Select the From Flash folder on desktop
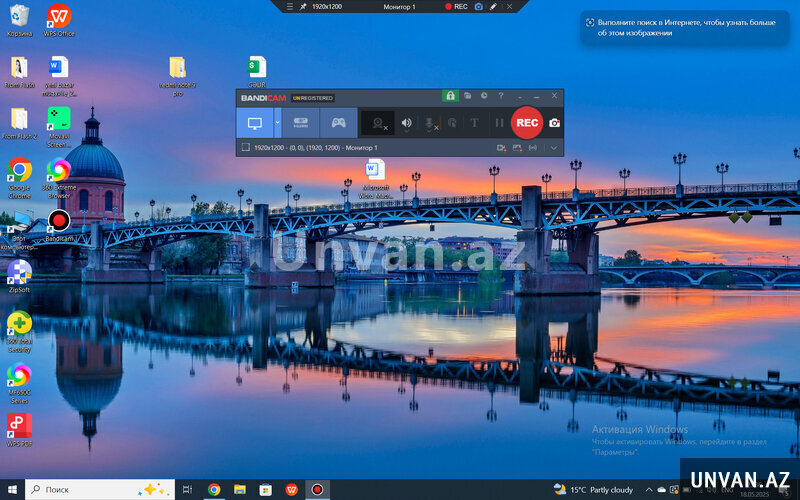This screenshot has width=800, height=500. [x=19, y=72]
